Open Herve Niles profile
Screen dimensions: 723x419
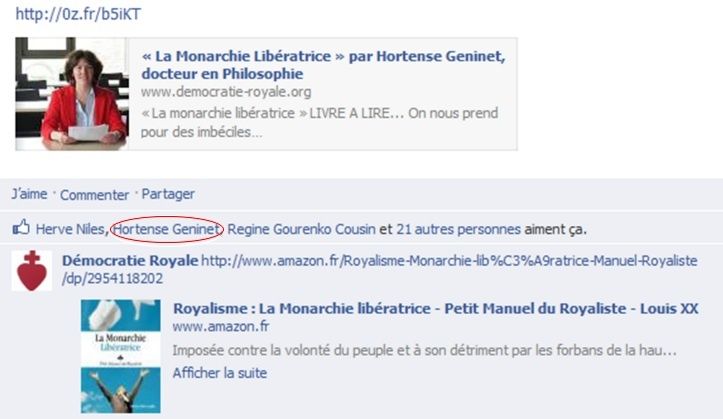pyautogui.click(x=71, y=229)
